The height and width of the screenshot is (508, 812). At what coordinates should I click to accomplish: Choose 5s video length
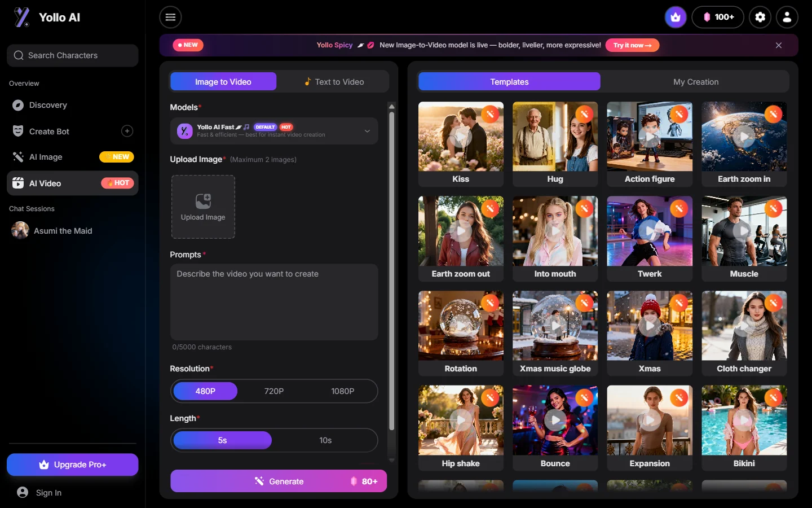(x=222, y=440)
